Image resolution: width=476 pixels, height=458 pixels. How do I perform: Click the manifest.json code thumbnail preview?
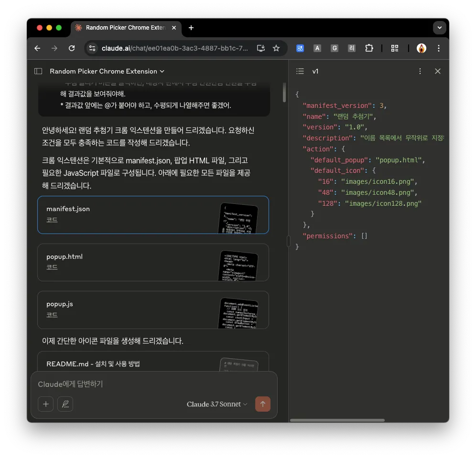click(238, 218)
